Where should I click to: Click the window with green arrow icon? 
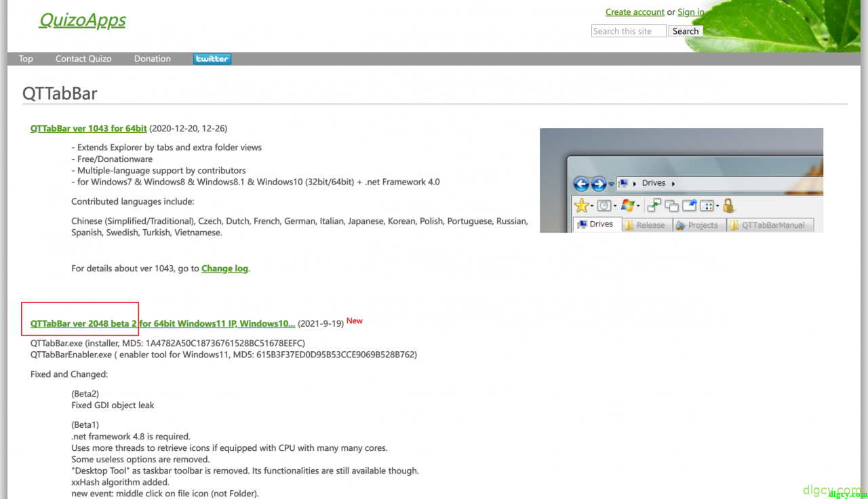tap(654, 205)
